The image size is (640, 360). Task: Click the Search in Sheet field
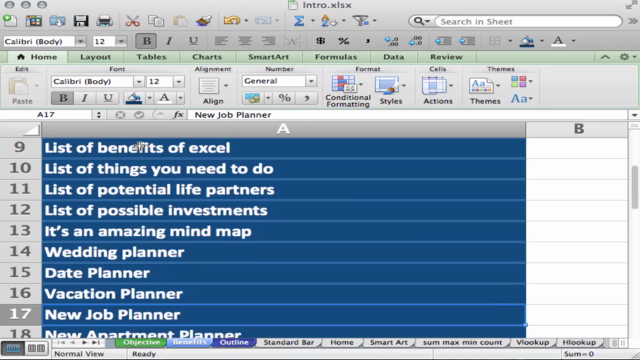point(529,21)
